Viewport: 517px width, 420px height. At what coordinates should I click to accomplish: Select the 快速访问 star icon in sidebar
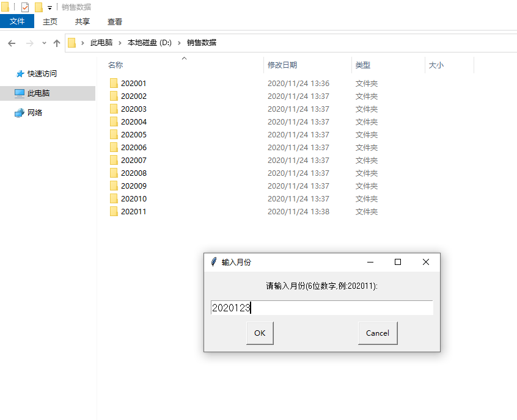pyautogui.click(x=20, y=73)
